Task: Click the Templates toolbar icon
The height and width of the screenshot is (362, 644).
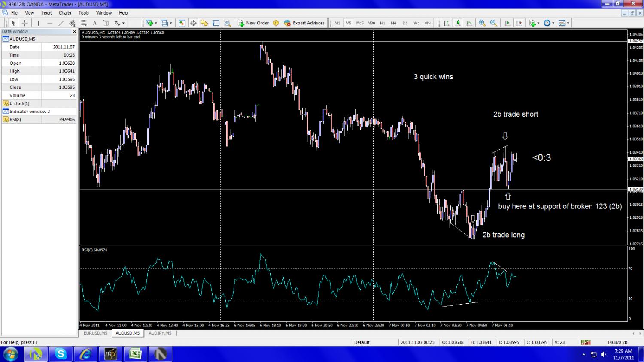Action: [562, 23]
